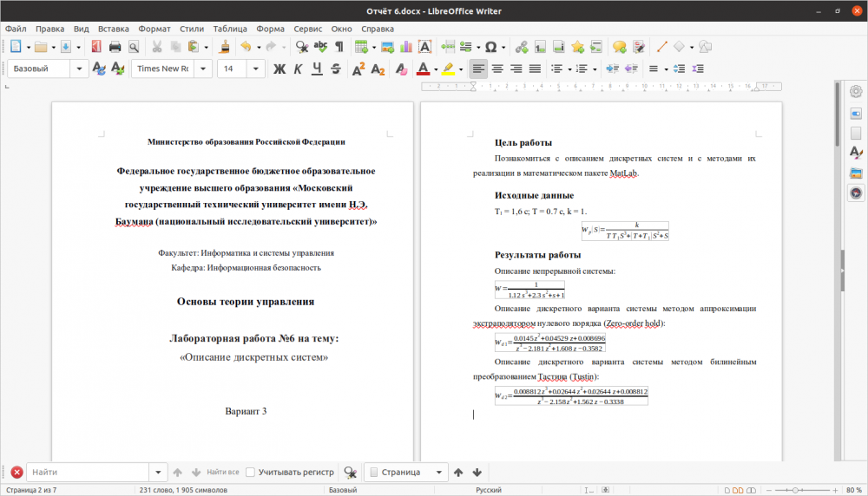Image resolution: width=868 pixels, height=496 pixels.
Task: Click the 'Найти' search input field
Action: [x=89, y=473]
